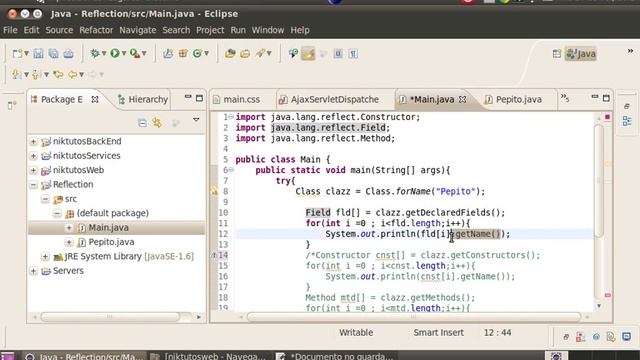Image resolution: width=640 pixels, height=360 pixels.
Task: Collapse the Reflection project
Action: (33, 185)
